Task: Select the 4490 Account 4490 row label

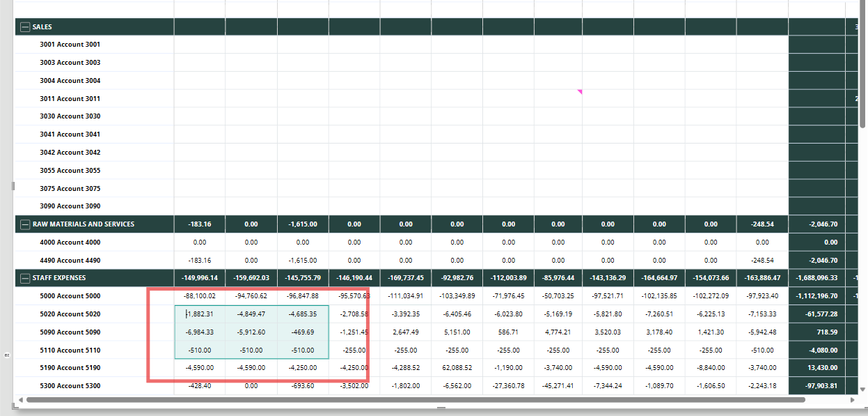Action: point(70,261)
